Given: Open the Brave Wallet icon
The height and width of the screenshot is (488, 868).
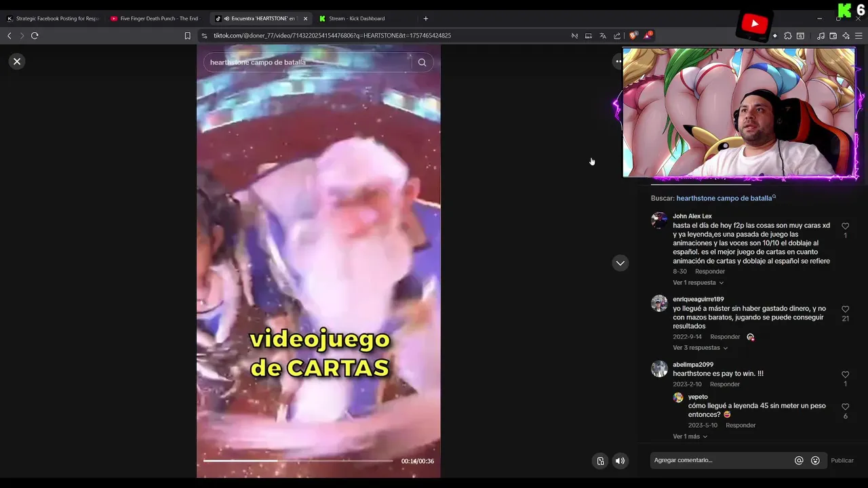Looking at the screenshot, I should [833, 35].
